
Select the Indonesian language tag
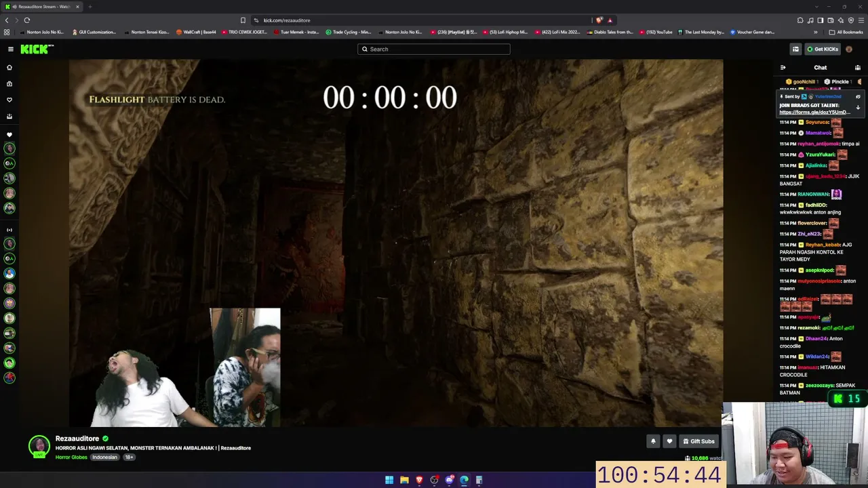pyautogui.click(x=104, y=457)
